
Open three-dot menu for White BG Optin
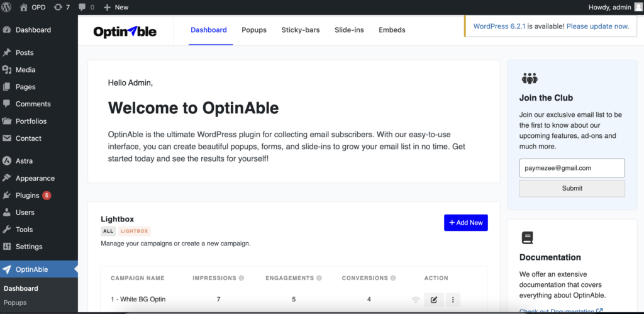click(x=453, y=300)
